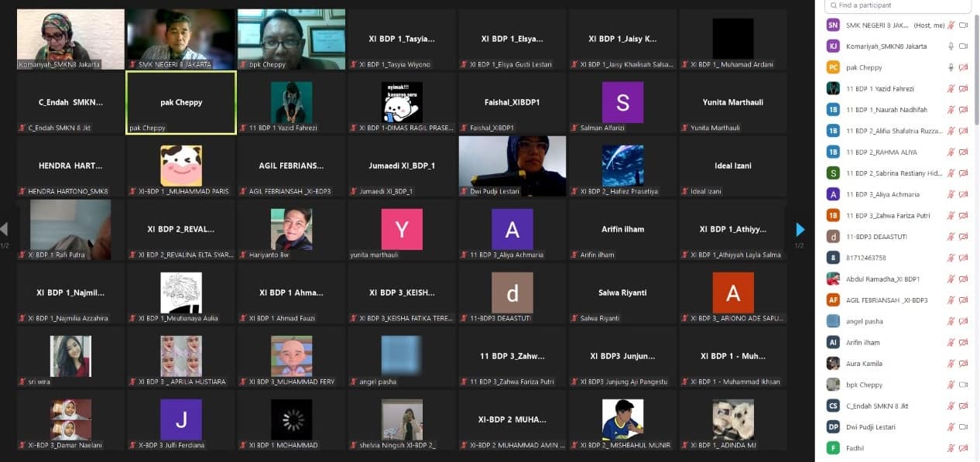Toggle camera for Fadhil in participant list

coord(963,448)
